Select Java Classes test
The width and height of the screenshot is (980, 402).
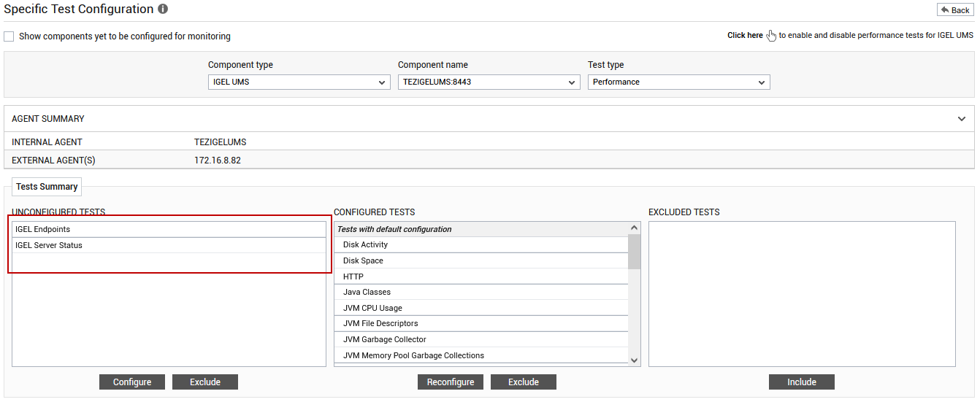pyautogui.click(x=481, y=292)
